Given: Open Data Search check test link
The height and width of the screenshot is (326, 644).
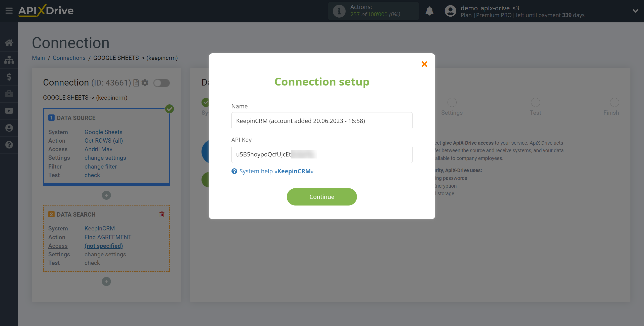Looking at the screenshot, I should (x=92, y=263).
